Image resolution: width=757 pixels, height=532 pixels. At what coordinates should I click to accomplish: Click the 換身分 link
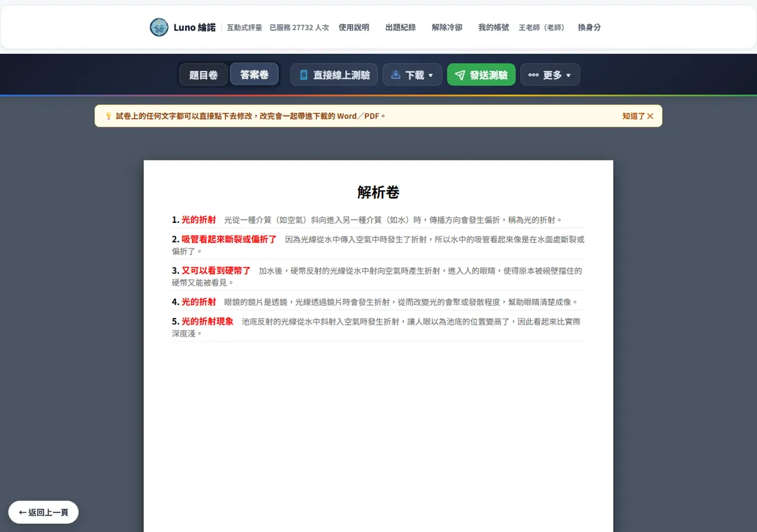click(590, 27)
